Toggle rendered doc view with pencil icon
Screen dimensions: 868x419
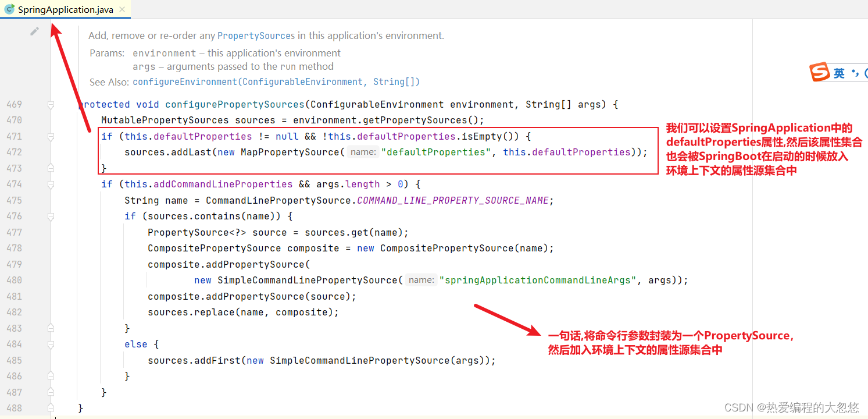coord(35,31)
